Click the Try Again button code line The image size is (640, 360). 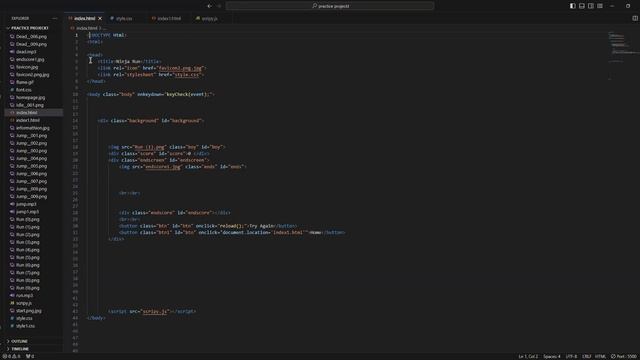tap(208, 226)
